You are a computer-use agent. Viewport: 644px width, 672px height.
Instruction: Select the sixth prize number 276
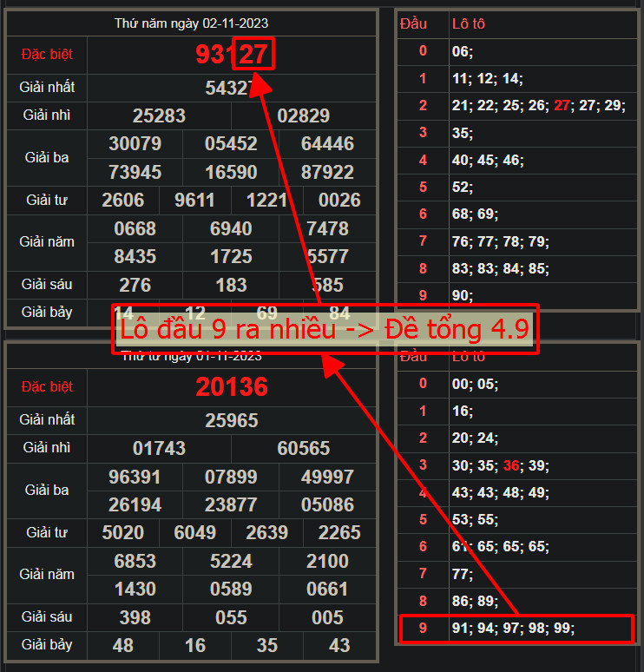point(135,285)
